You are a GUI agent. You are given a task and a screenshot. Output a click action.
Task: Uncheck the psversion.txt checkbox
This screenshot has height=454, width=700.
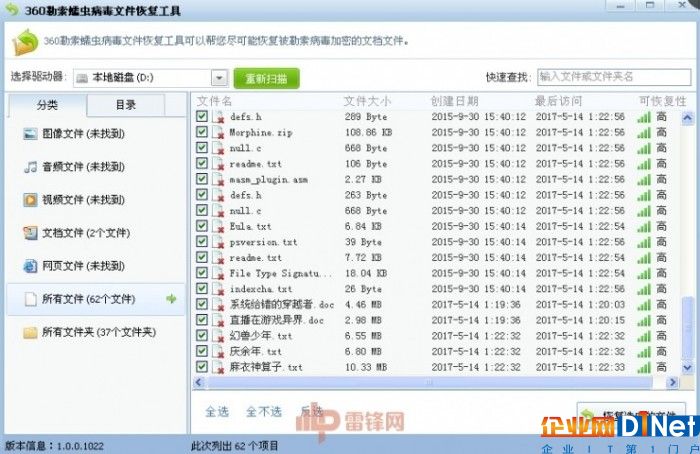pos(202,242)
